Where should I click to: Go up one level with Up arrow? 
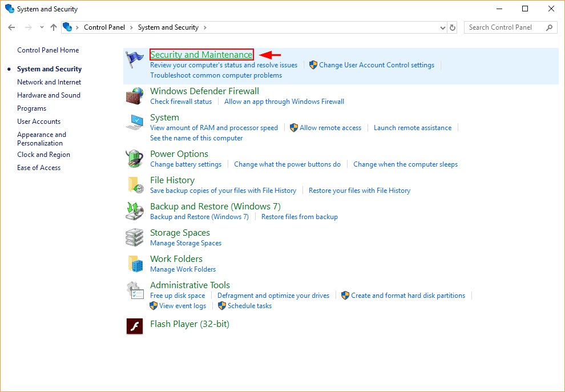pyautogui.click(x=54, y=27)
